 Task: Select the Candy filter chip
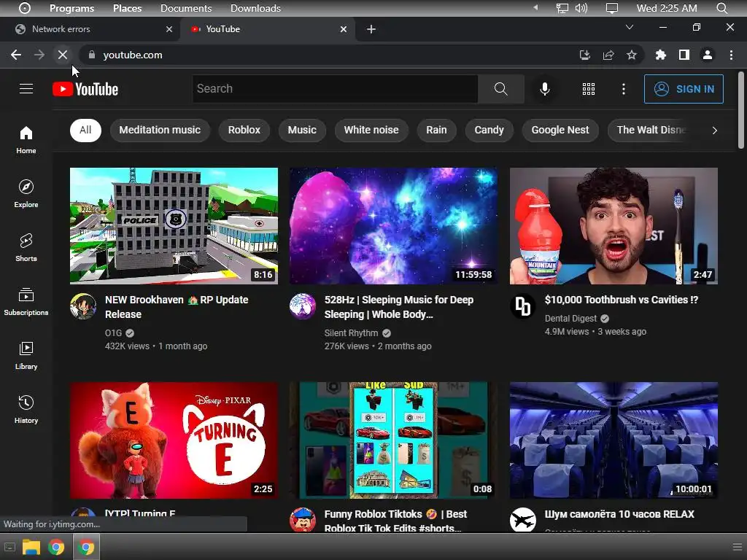click(489, 130)
